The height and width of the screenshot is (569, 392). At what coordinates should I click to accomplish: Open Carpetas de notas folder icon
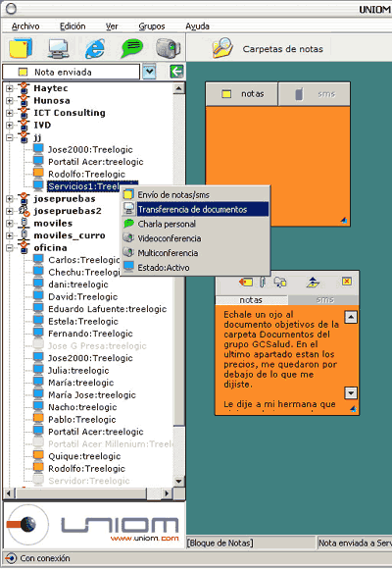221,48
